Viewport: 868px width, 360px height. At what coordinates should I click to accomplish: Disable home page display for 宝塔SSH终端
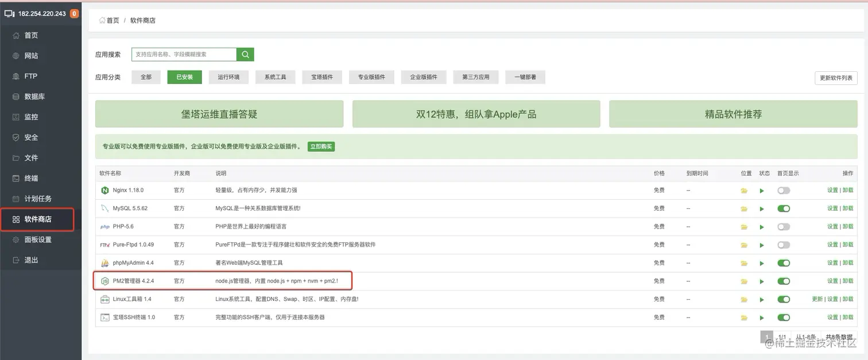click(784, 318)
